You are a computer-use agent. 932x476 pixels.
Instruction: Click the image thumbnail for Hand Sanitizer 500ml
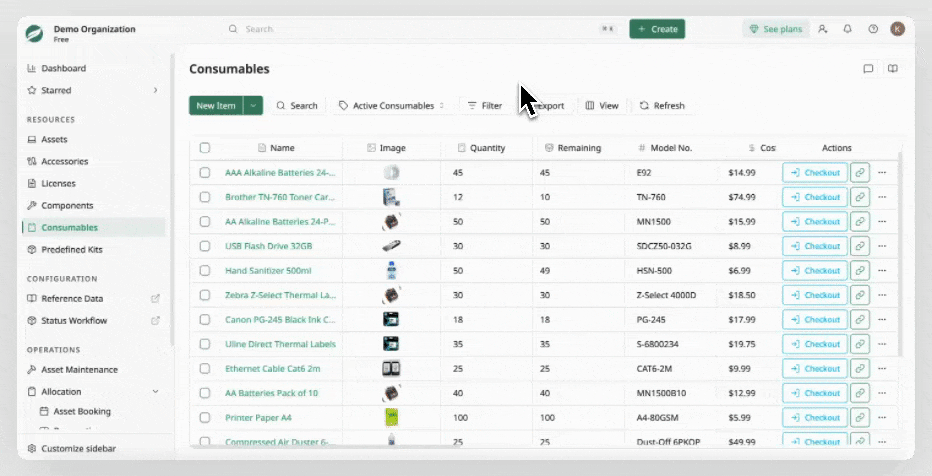(391, 270)
